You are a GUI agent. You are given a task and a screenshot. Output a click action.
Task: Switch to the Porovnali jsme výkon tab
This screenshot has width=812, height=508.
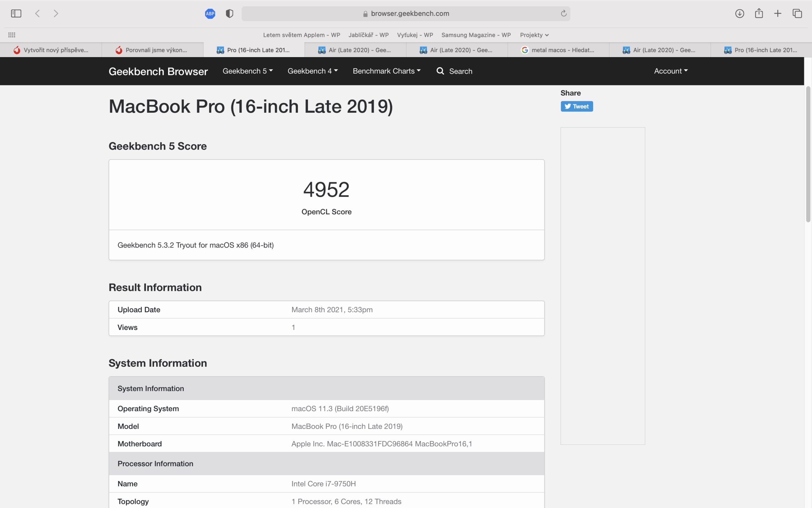(152, 50)
